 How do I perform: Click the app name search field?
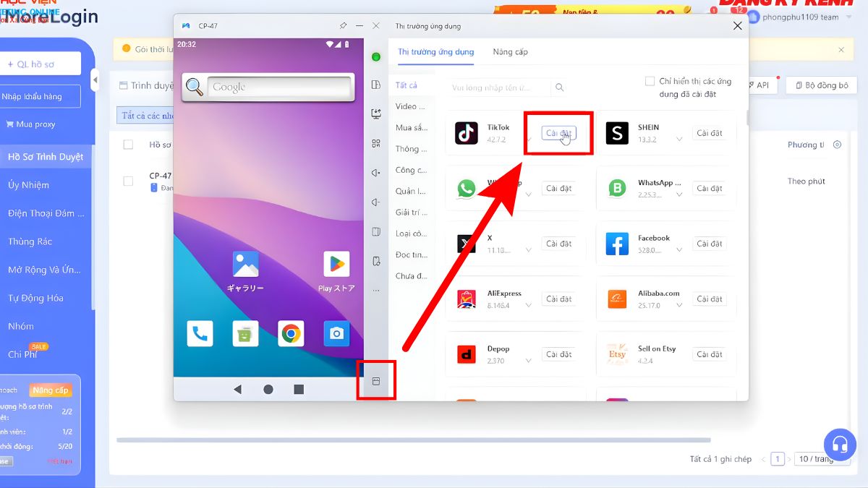(498, 87)
